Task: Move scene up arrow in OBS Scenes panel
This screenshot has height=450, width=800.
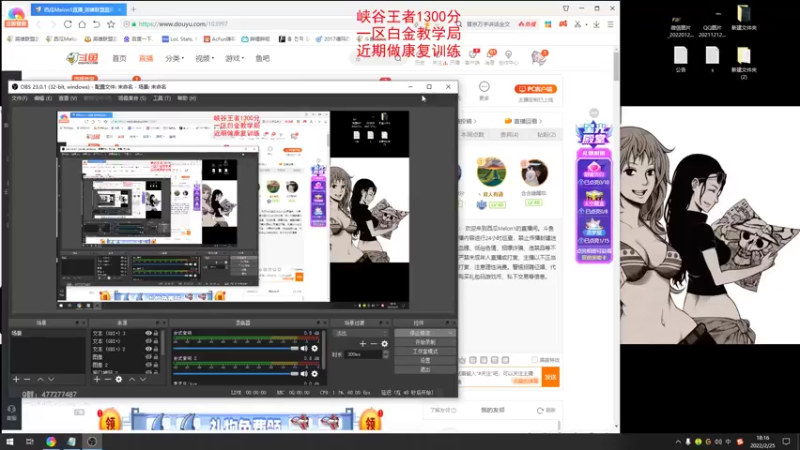Action: point(40,380)
